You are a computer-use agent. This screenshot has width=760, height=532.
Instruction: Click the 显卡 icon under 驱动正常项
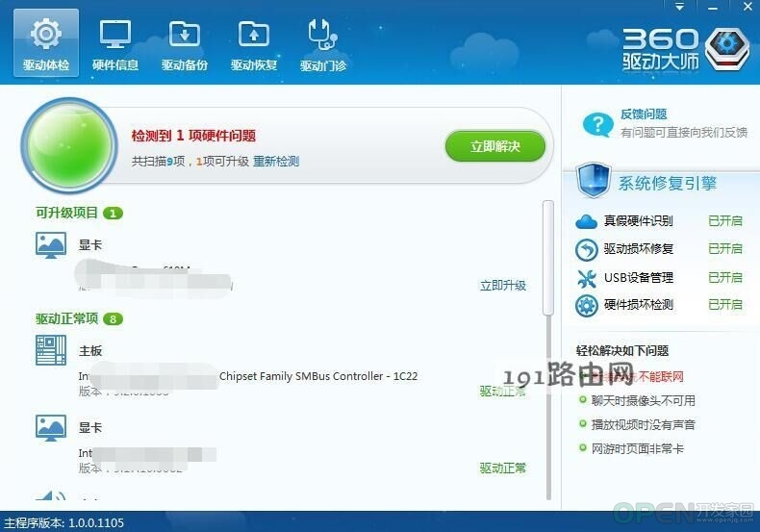tap(51, 428)
